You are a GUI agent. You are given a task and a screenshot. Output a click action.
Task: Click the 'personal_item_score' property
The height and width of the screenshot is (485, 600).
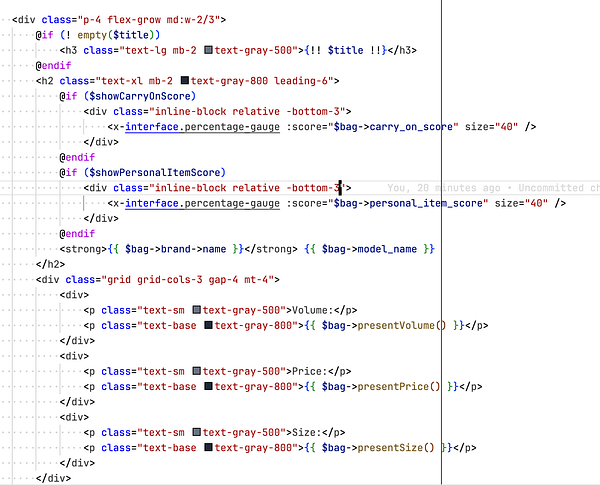click(426, 203)
